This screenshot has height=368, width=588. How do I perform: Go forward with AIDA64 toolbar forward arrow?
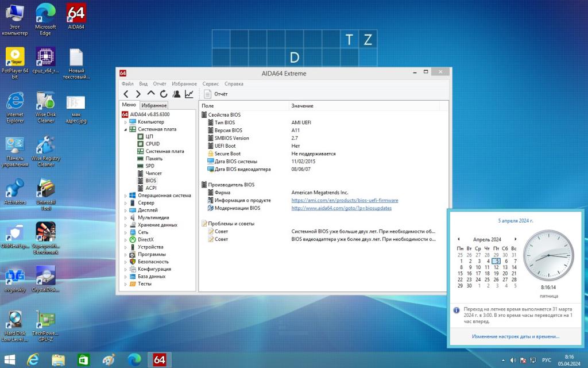point(138,94)
